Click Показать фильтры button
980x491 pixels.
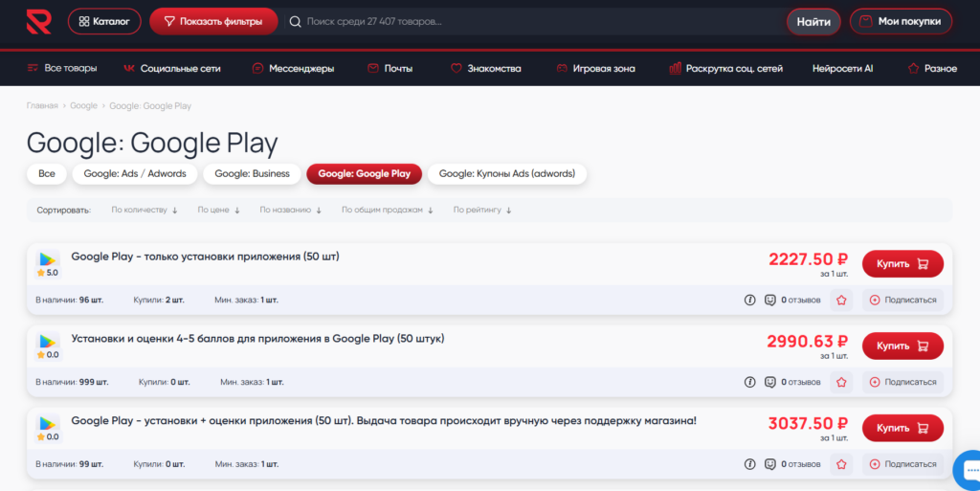pos(213,21)
